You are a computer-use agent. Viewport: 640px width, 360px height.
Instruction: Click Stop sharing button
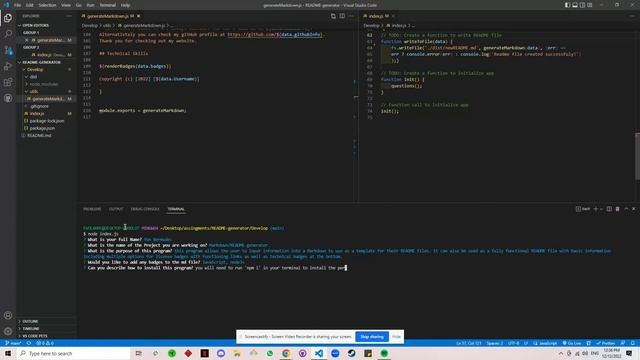(x=372, y=337)
